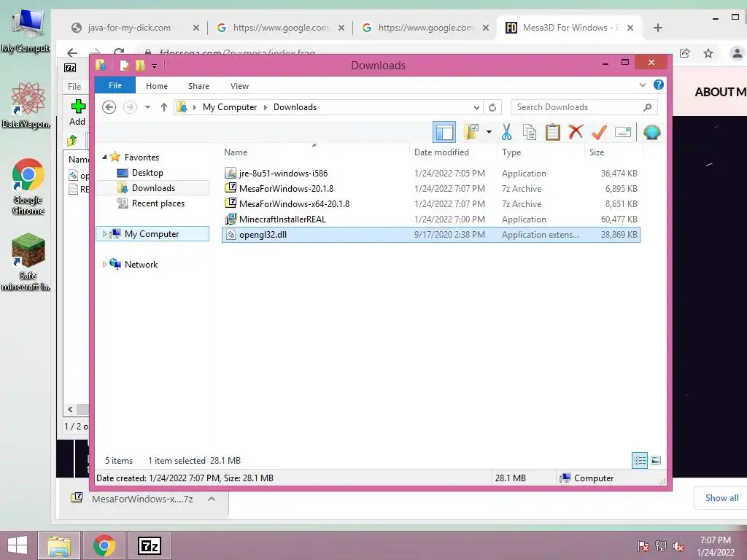This screenshot has height=560, width=747.
Task: Open the Home ribbon tab
Action: coord(157,86)
